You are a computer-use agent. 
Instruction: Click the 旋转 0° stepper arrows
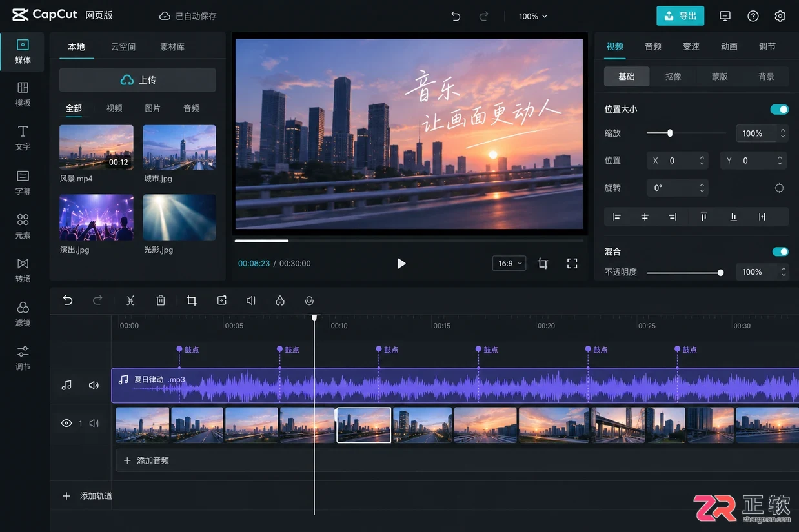coord(702,188)
